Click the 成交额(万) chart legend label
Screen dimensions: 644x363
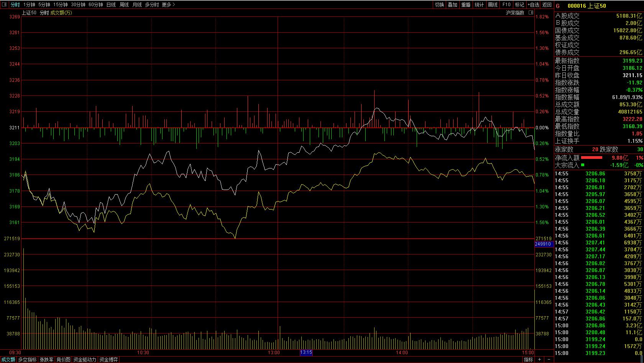tap(61, 13)
